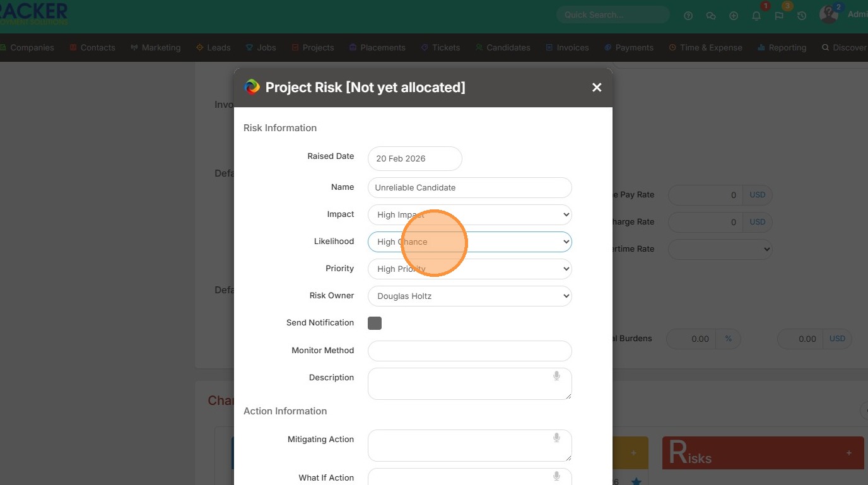This screenshot has width=868, height=485.
Task: Click the microphone in Description field
Action: (556, 376)
